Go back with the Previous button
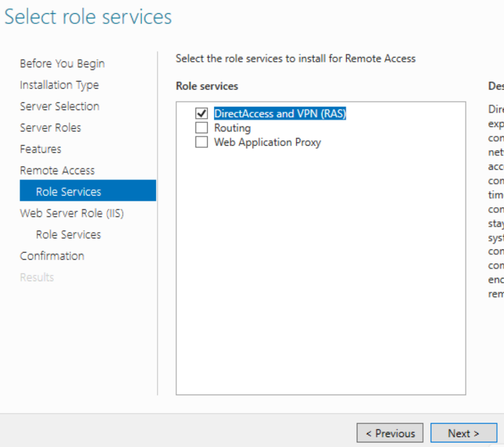The image size is (504, 447). tap(390, 433)
